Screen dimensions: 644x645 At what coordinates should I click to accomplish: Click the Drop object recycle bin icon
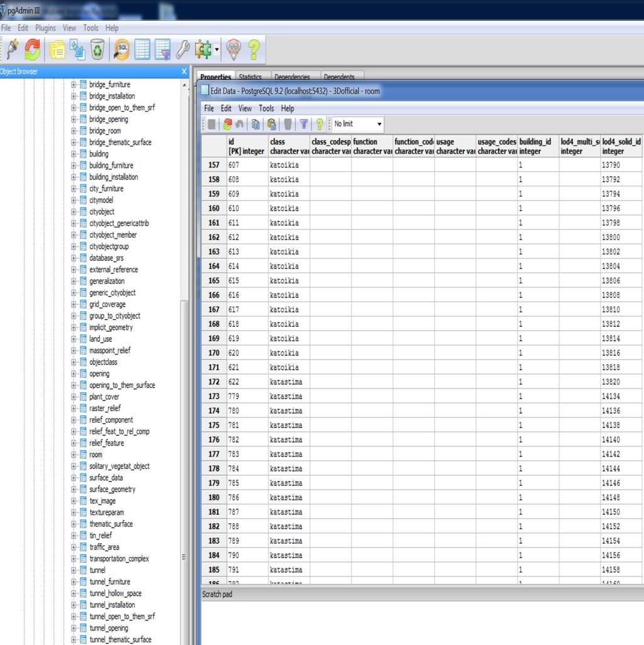coord(97,50)
